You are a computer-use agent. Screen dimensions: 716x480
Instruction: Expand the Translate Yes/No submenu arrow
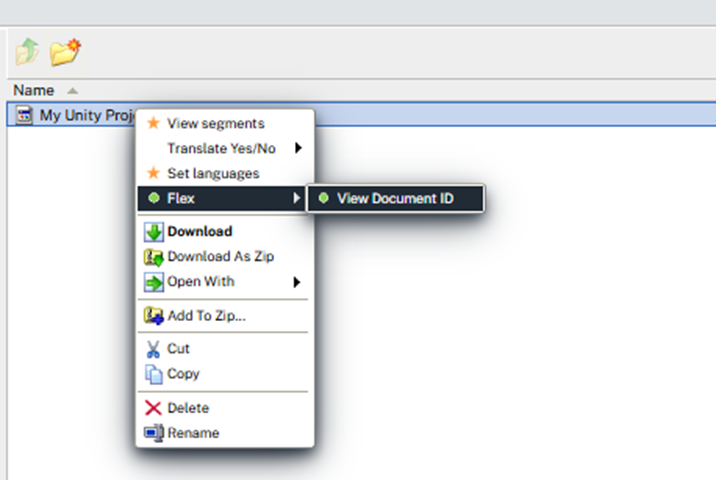pyautogui.click(x=298, y=148)
